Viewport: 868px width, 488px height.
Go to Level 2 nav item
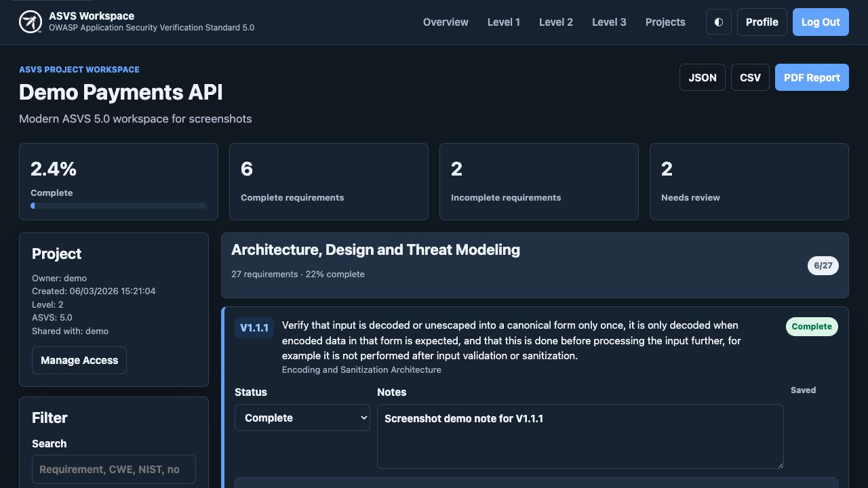556,22
